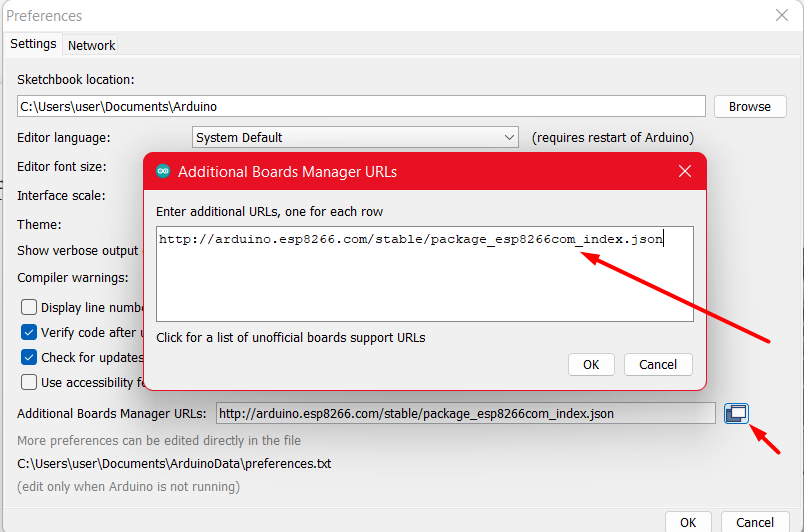Click the 'Enter additional URLs, one for each row' text
Viewport: 804px width, 532px height.
(x=269, y=212)
